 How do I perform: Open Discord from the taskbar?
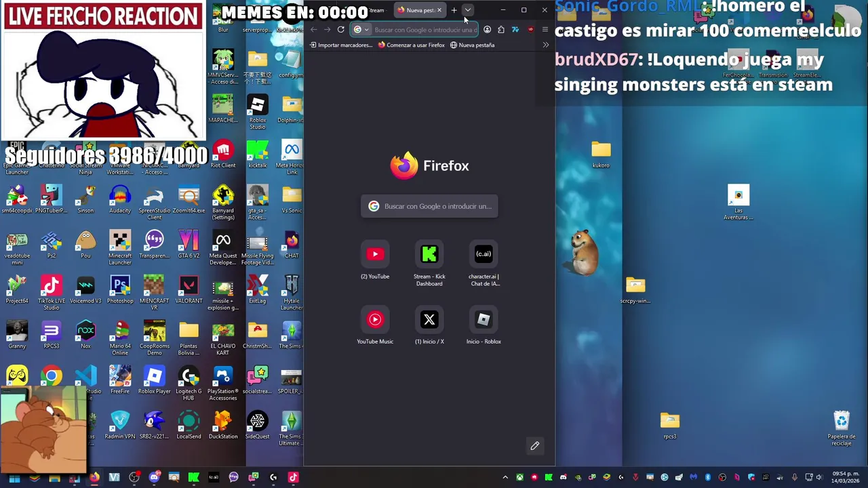point(154,477)
